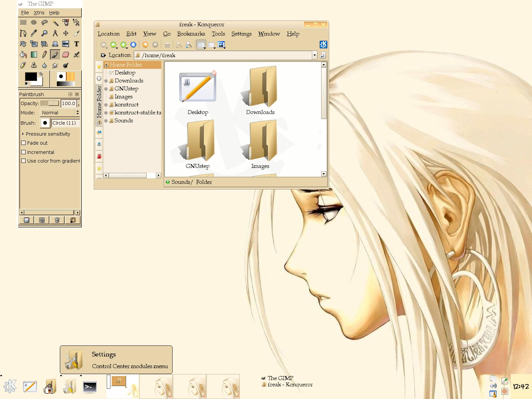The width and height of the screenshot is (532, 399).
Task: Expand the GNUstep tree node
Action: [x=106, y=89]
